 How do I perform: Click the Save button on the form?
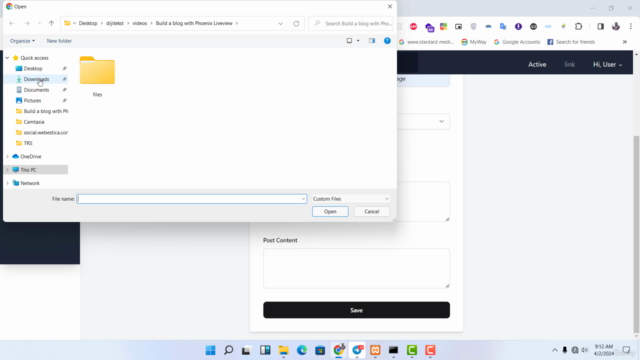pyautogui.click(x=356, y=310)
